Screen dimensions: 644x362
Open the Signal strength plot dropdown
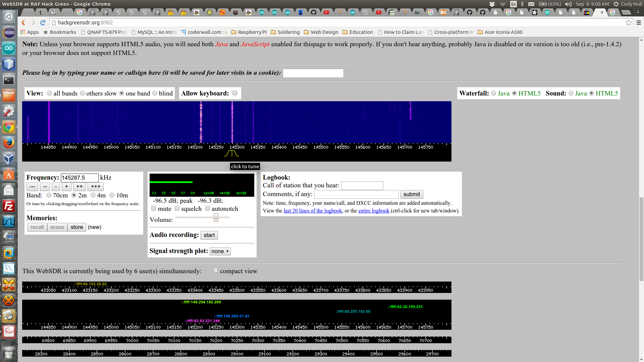(220, 251)
